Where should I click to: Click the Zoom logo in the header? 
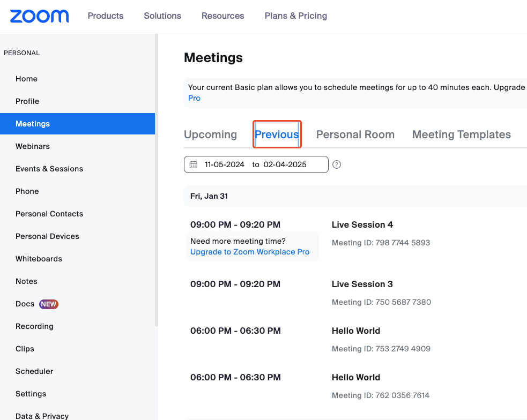(x=39, y=16)
